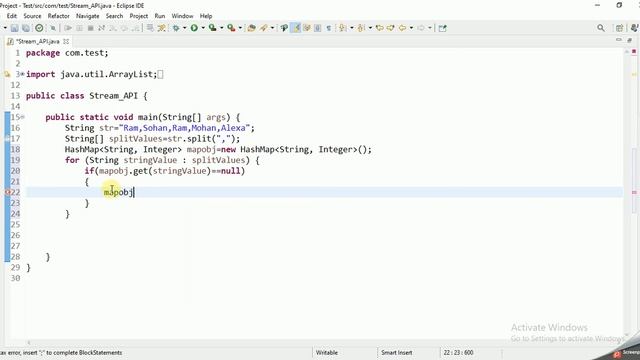640x360 pixels.
Task: Minimize the editor area
Action: pyautogui.click(x=619, y=40)
